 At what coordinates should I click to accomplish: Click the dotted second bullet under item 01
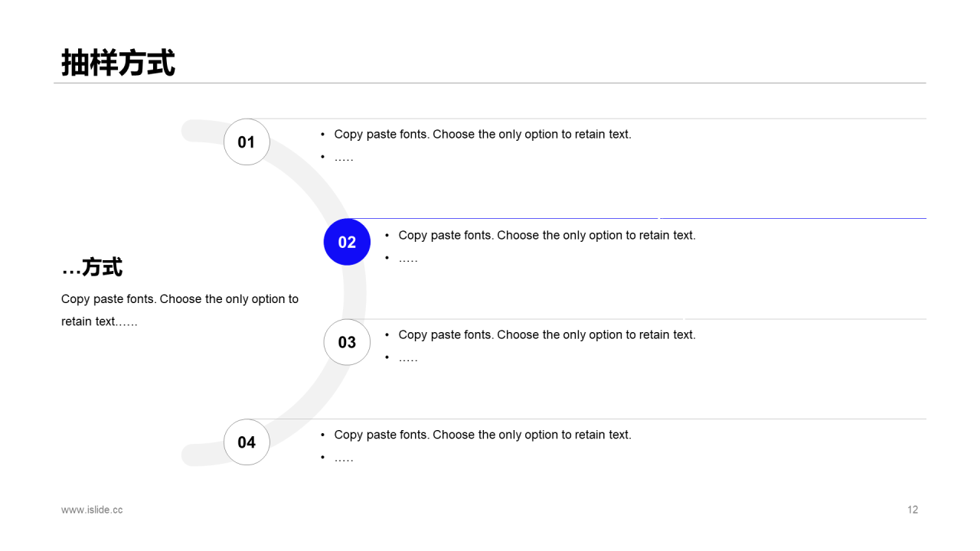[344, 158]
